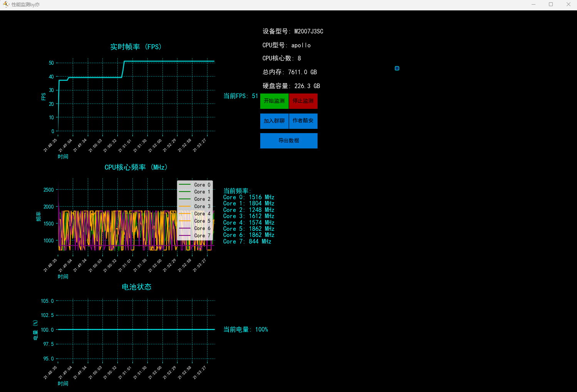Click the 当前频率 heading

(237, 191)
